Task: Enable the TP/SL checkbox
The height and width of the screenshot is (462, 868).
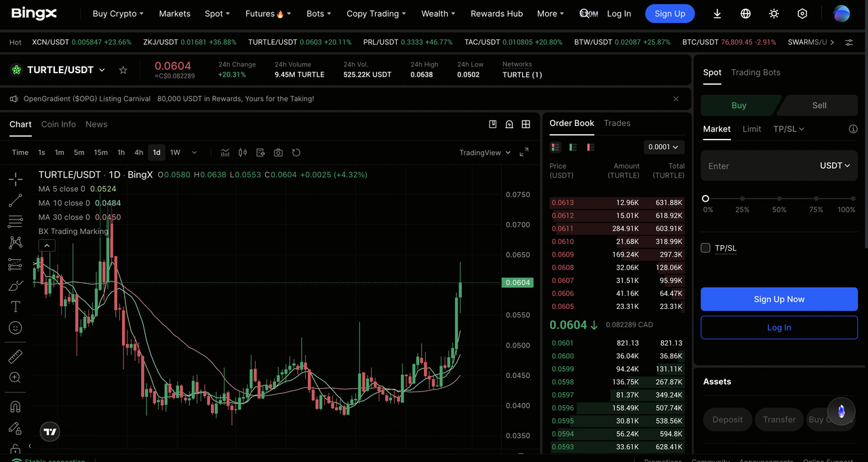Action: (705, 248)
